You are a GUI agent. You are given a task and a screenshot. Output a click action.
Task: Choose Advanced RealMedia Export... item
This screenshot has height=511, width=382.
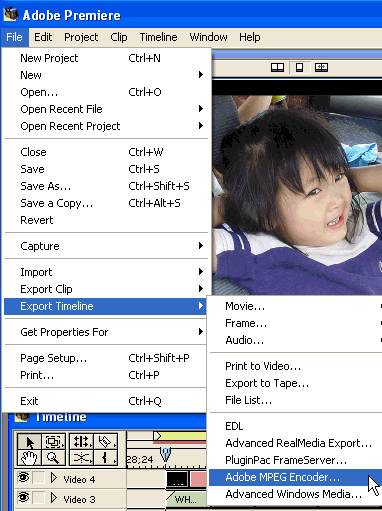pos(295,443)
